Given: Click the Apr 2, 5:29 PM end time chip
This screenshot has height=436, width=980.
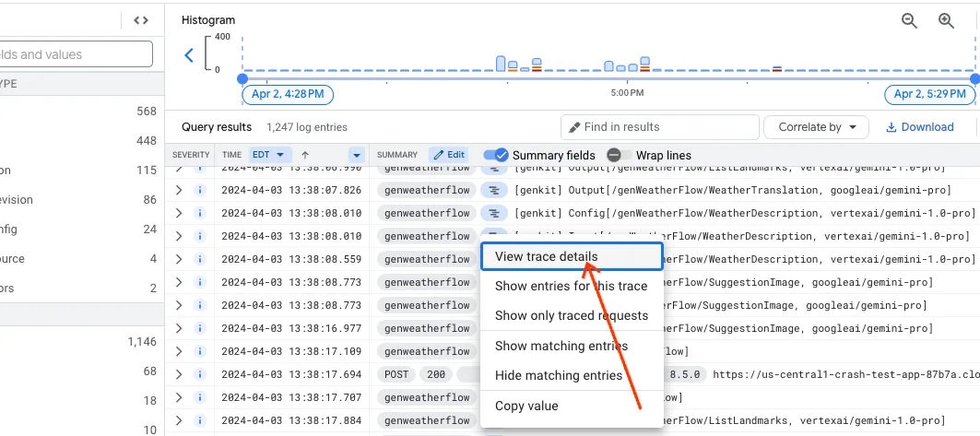Looking at the screenshot, I should point(930,94).
